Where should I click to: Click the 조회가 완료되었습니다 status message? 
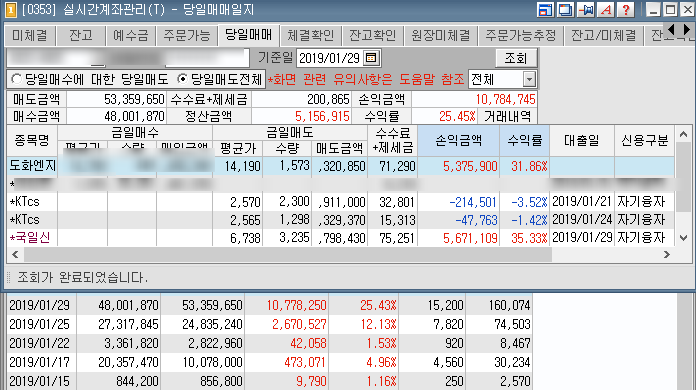[83, 278]
